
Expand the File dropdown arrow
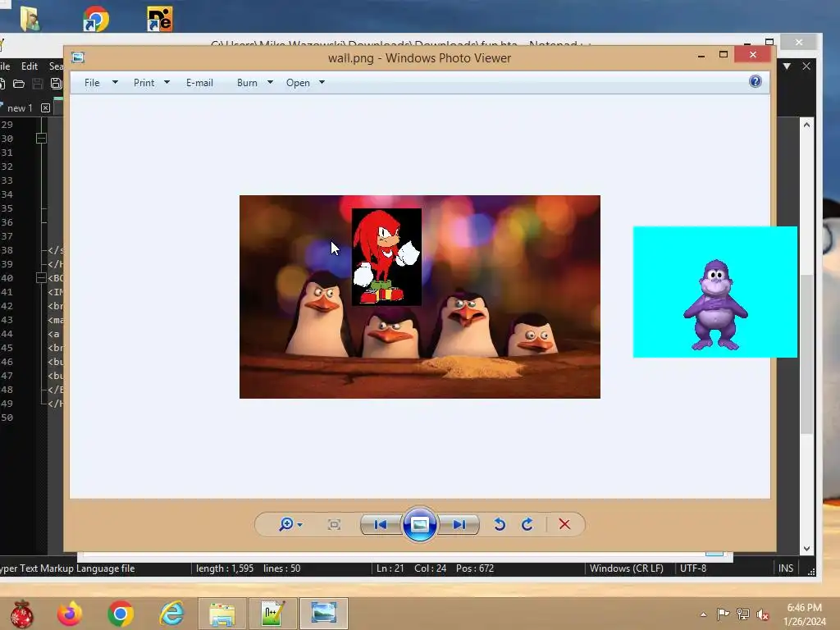[115, 83]
